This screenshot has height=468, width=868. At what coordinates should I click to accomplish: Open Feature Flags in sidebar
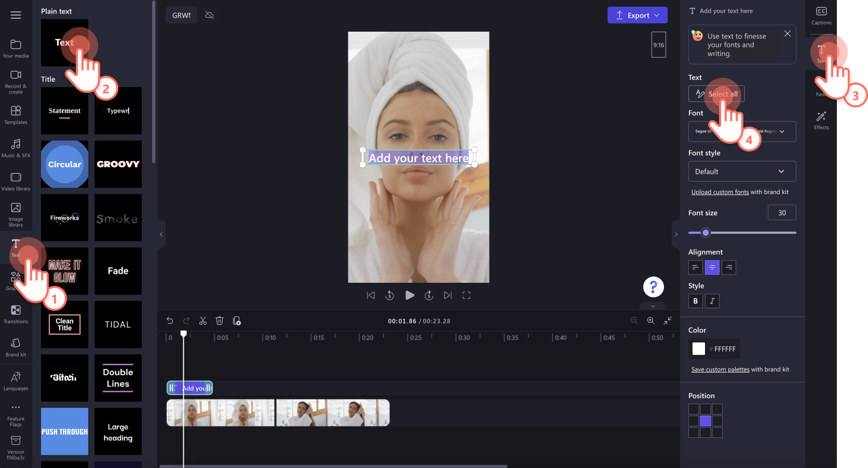(x=16, y=415)
